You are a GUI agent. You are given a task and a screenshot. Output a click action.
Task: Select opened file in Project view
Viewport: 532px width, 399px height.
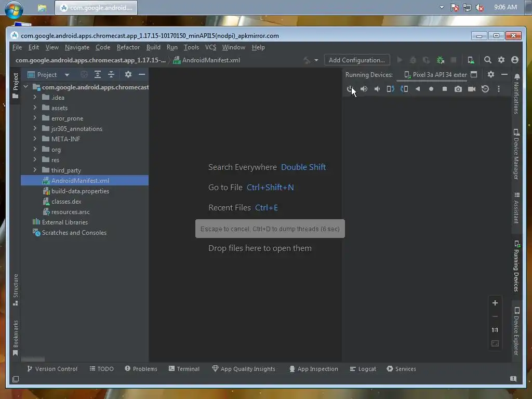(84, 74)
